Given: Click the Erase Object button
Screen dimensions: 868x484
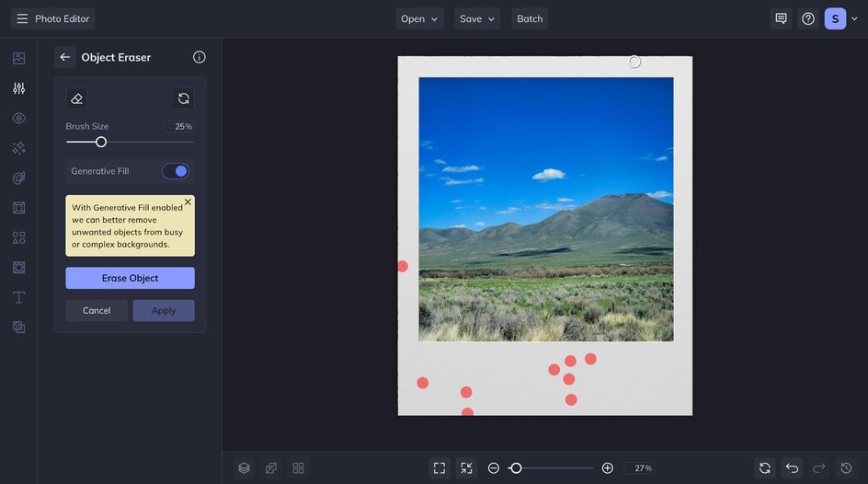Looking at the screenshot, I should pos(130,278).
